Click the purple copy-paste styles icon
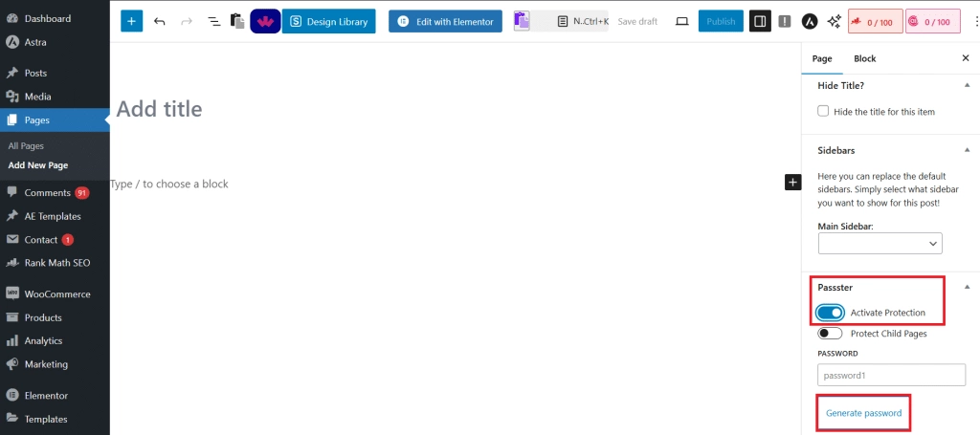Image resolution: width=980 pixels, height=435 pixels. tap(522, 21)
